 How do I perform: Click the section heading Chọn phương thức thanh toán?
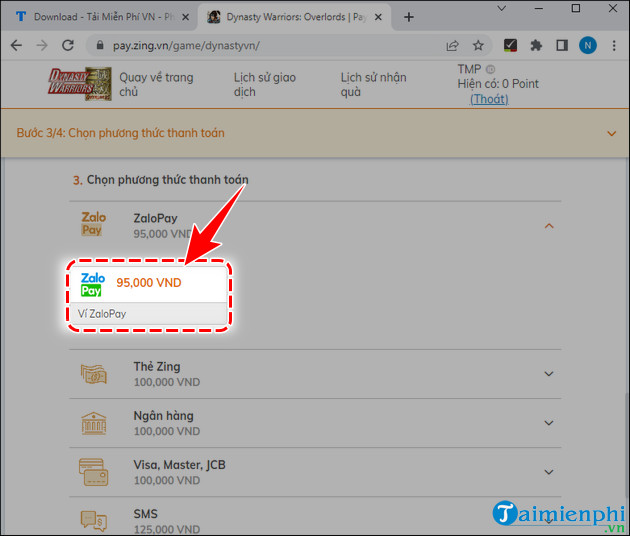pos(168,180)
